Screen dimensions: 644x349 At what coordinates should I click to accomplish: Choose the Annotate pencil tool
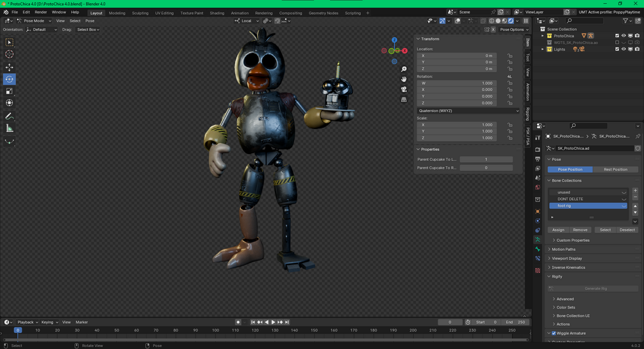click(x=9, y=116)
